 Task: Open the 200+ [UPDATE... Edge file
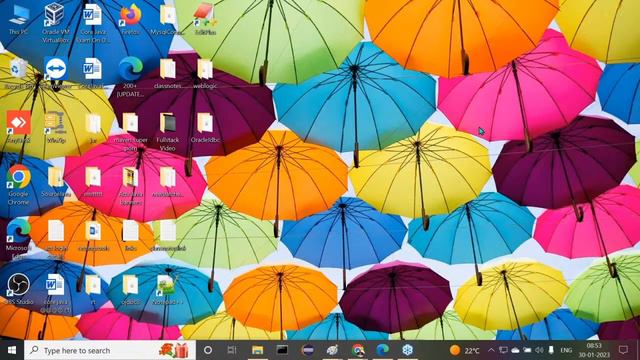[131, 77]
